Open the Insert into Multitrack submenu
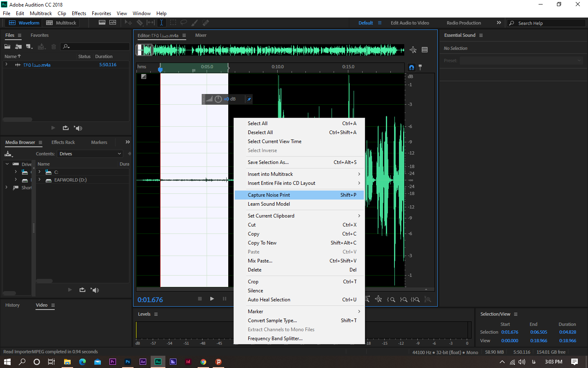This screenshot has height=368, width=588. coord(299,174)
